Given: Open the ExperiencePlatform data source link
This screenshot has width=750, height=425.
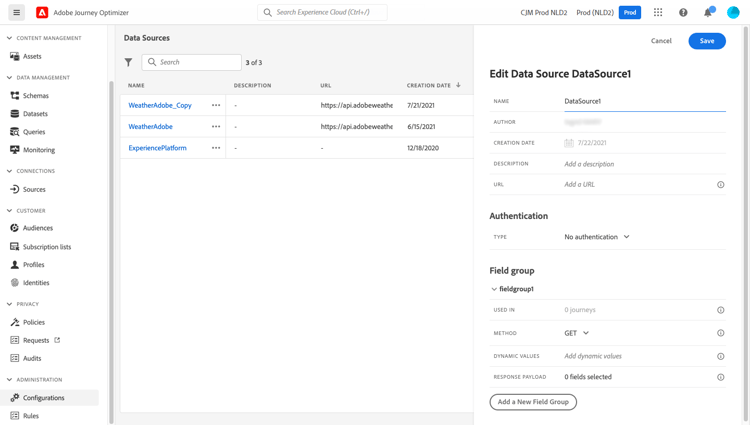Looking at the screenshot, I should pos(158,148).
